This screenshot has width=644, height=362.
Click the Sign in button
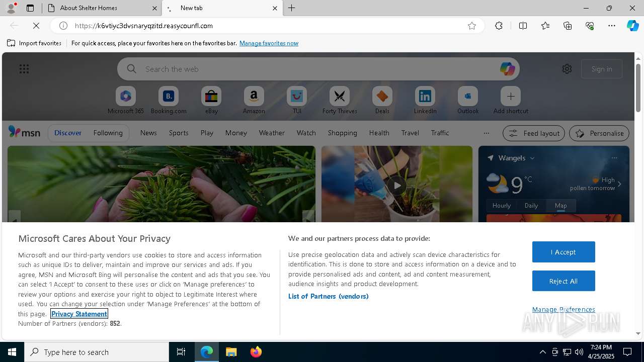coord(602,69)
